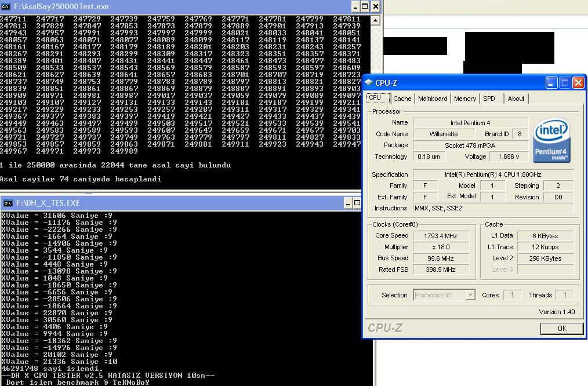Click the '1.696 v' Voltage value

(x=509, y=156)
